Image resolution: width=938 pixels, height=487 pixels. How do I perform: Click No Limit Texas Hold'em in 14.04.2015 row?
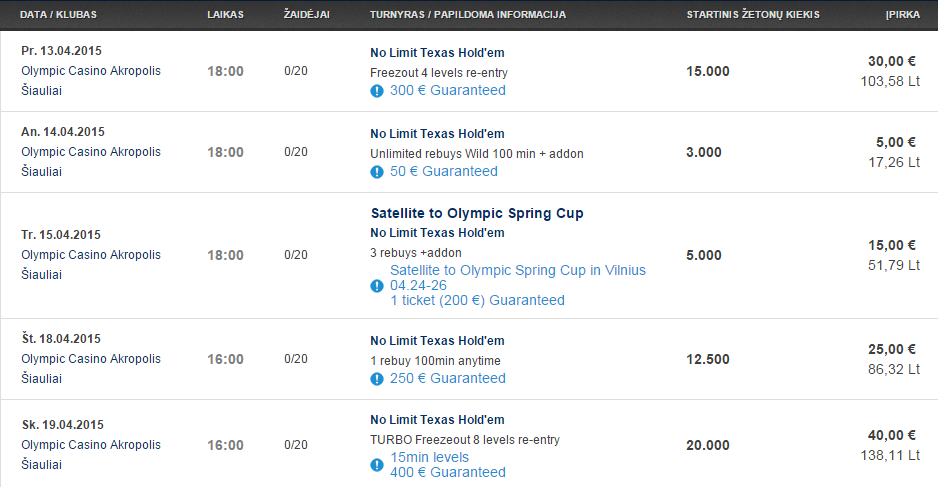437,134
